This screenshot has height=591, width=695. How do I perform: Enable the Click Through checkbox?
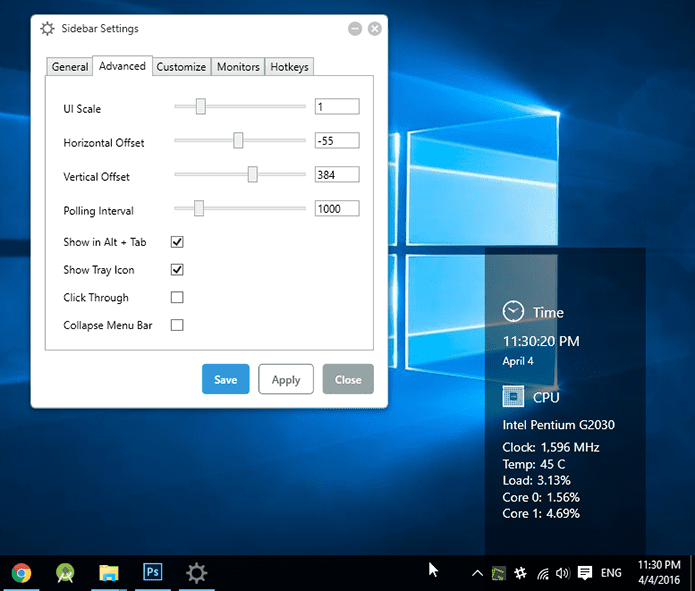177,297
